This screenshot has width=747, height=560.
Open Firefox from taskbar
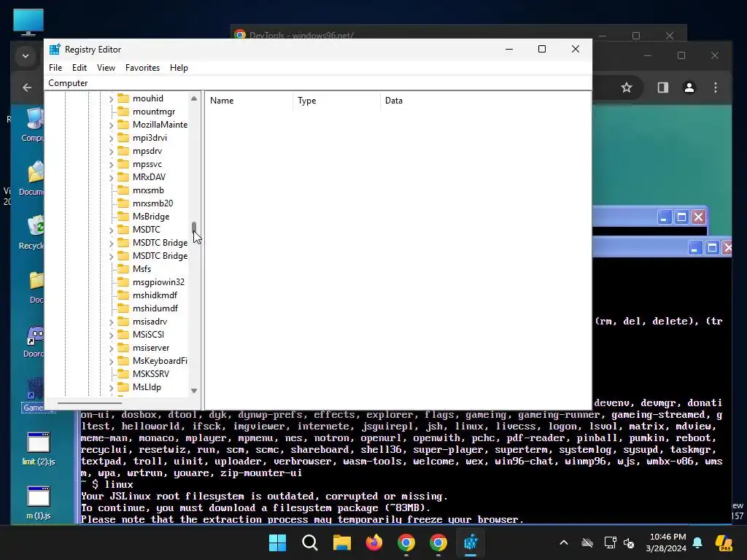[x=374, y=542]
